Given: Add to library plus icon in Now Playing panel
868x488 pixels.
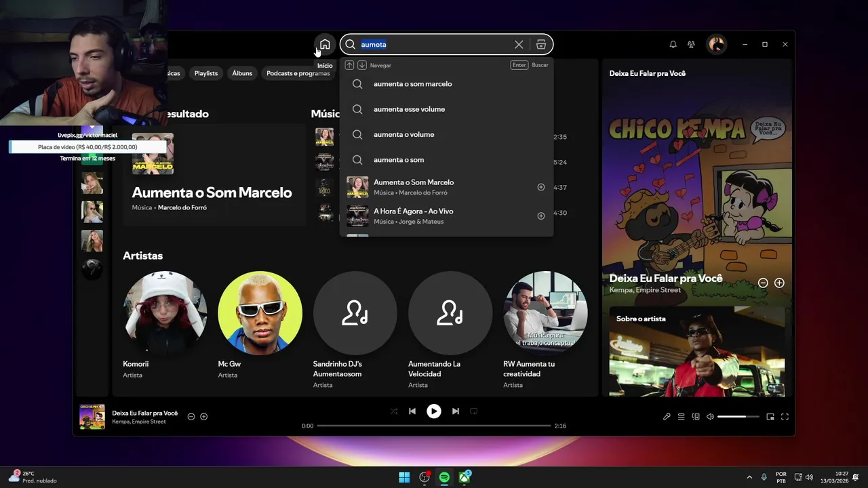Looking at the screenshot, I should [779, 283].
